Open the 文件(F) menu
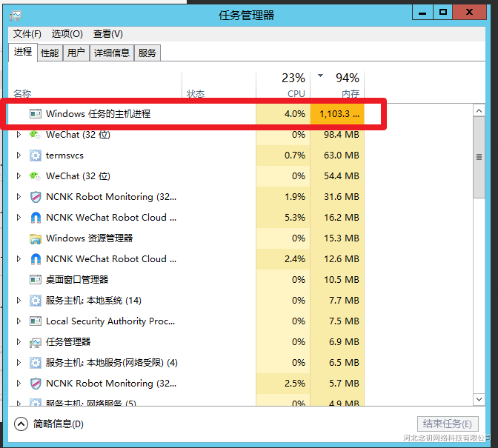Viewport: 498px width, 448px height. (27, 33)
